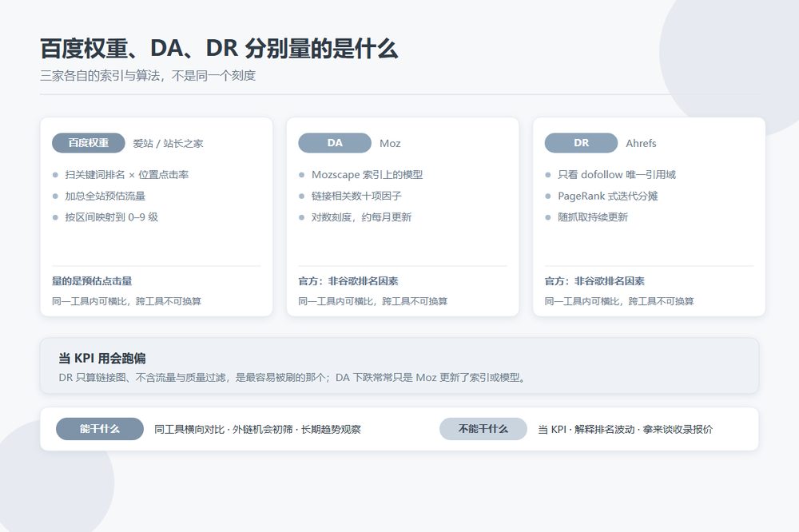Click the heading 当 KPI 用会跑偏

[x=102, y=359]
